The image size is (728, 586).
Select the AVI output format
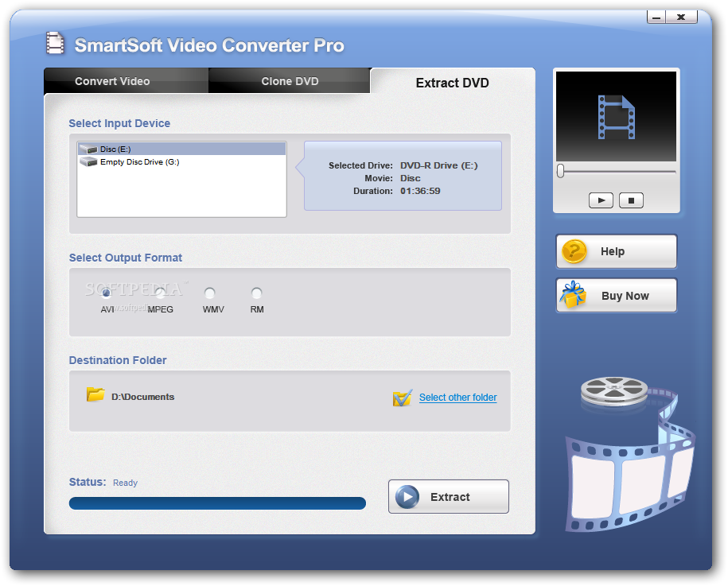point(107,293)
